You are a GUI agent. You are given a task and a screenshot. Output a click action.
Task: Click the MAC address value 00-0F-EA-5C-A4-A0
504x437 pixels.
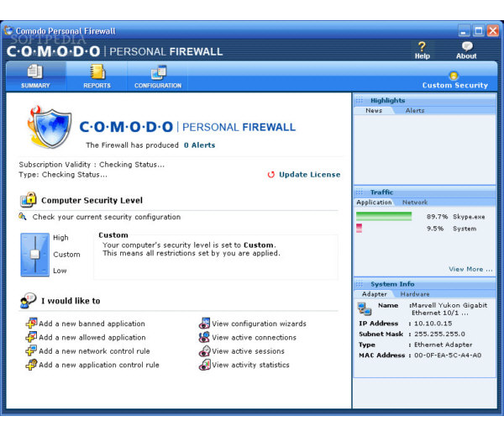448,355
